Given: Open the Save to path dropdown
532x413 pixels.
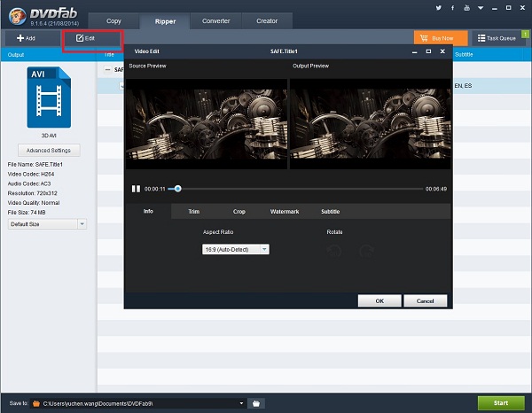Looking at the screenshot, I should 241,403.
